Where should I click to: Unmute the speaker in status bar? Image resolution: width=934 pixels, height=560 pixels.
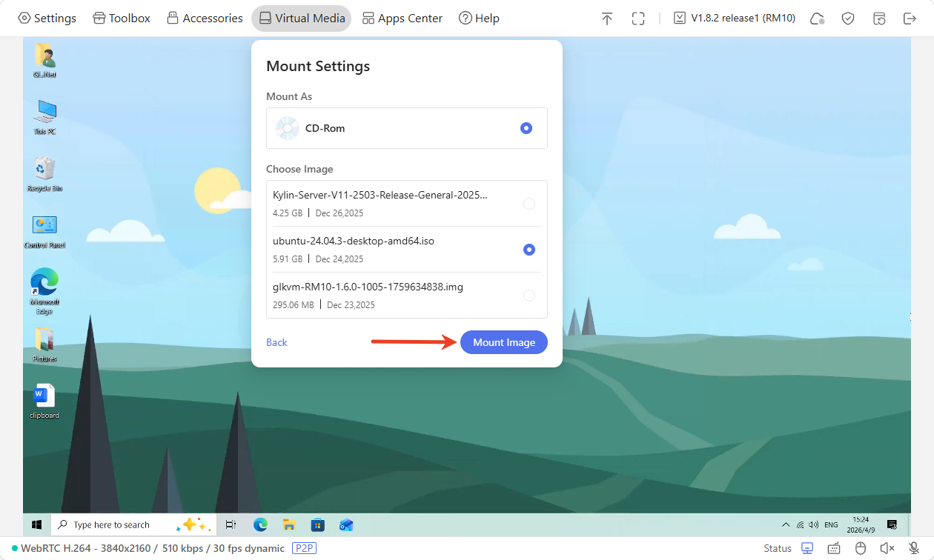click(x=887, y=548)
